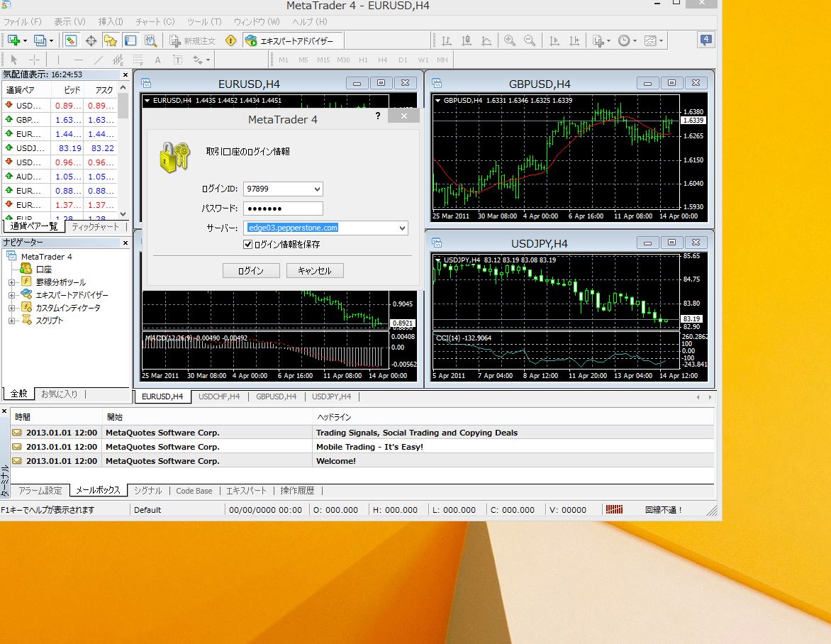
Task: Toggle the auto-scroll chart icon
Action: pos(554,41)
